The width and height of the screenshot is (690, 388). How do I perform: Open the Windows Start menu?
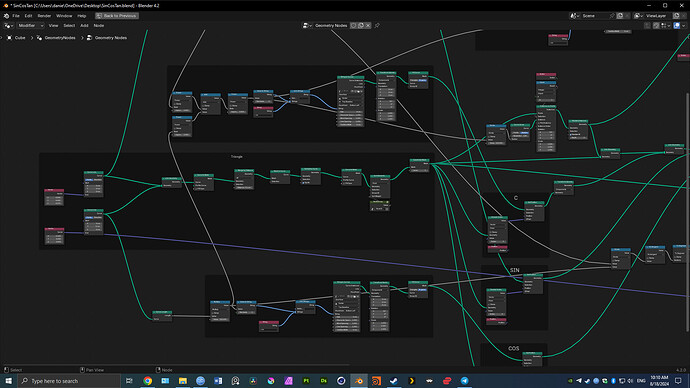coord(8,381)
